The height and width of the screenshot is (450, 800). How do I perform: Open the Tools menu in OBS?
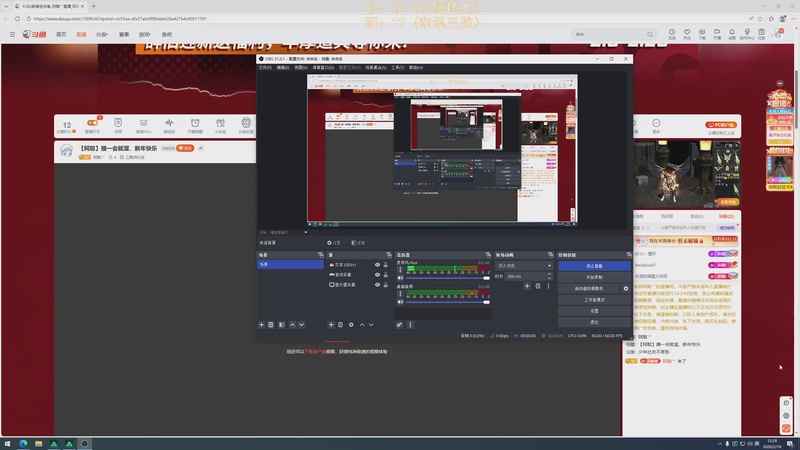click(397, 67)
